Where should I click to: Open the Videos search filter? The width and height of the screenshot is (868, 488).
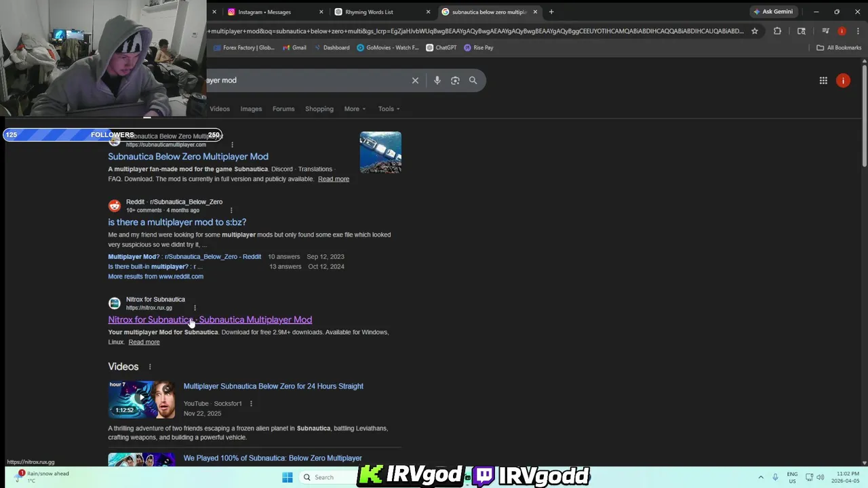[220, 108]
